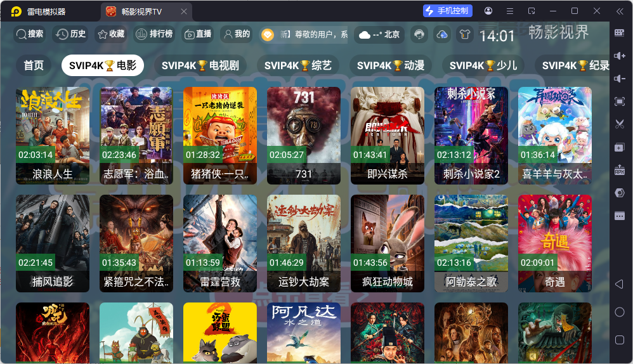Image resolution: width=633 pixels, height=364 pixels.
Task: Click the 北京 weather widget
Action: pos(379,35)
